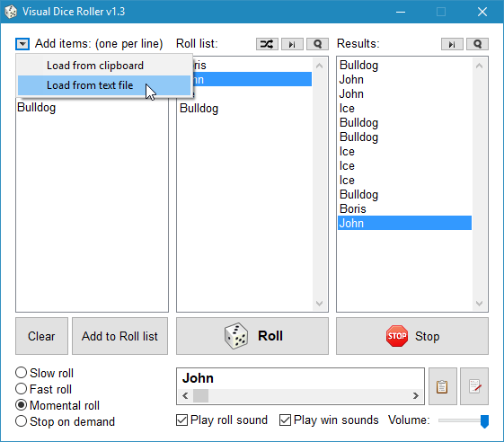Toggle Play roll sound checkbox
The width and height of the screenshot is (504, 442).
[x=222, y=420]
